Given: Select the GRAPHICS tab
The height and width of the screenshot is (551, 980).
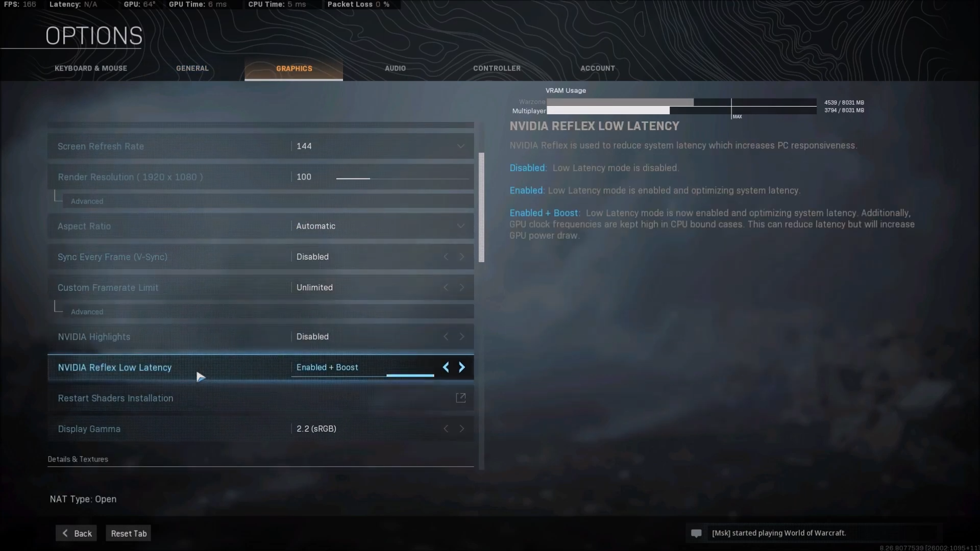Looking at the screenshot, I should (x=293, y=68).
